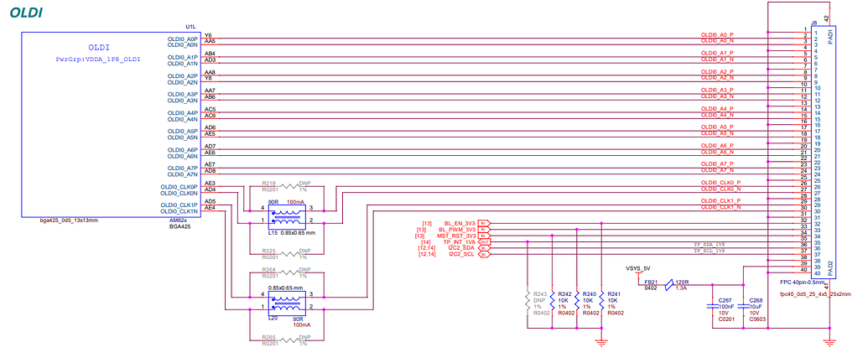
Task: Select the FPC 40pin-0.5mm description
Action: pos(803,281)
